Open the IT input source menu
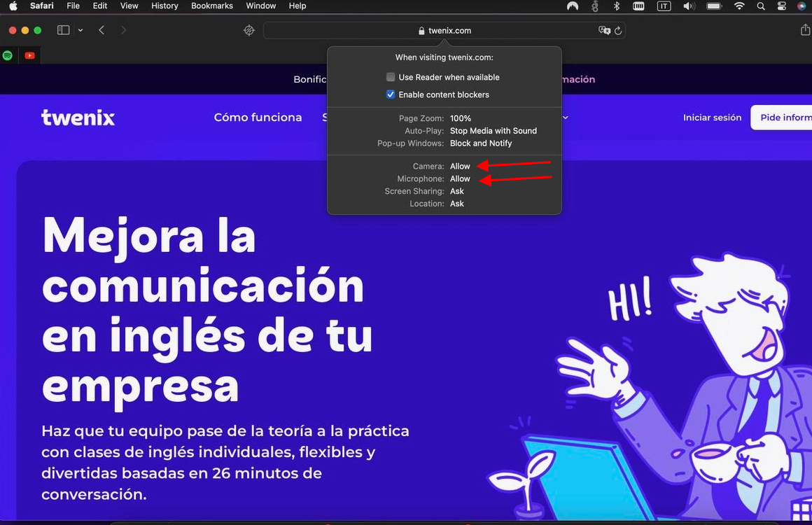Image resolution: width=812 pixels, height=525 pixels. tap(664, 6)
